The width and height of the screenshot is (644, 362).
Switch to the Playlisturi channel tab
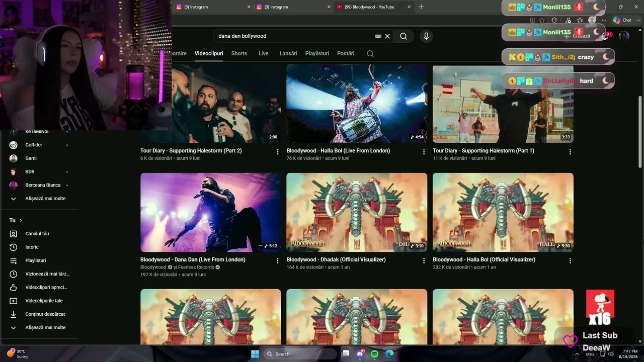tap(317, 54)
